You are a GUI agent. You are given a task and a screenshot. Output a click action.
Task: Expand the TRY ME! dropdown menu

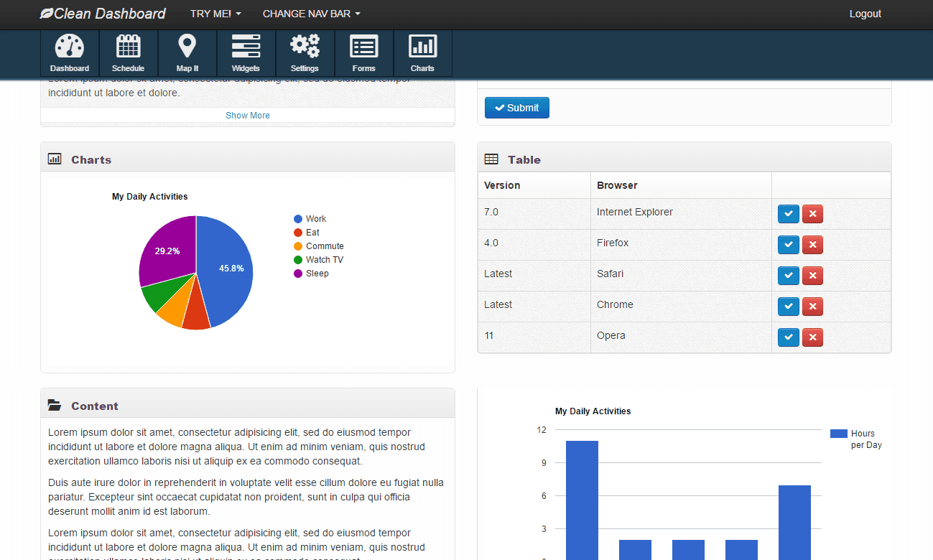point(215,14)
